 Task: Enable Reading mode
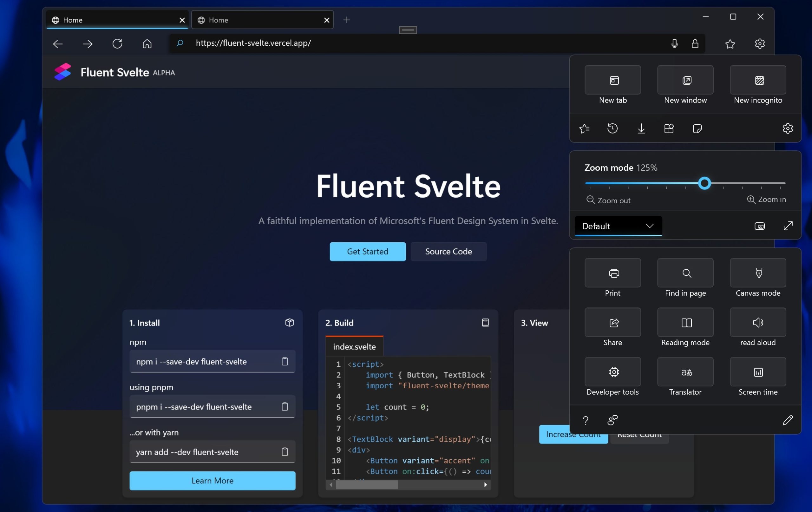685,322
